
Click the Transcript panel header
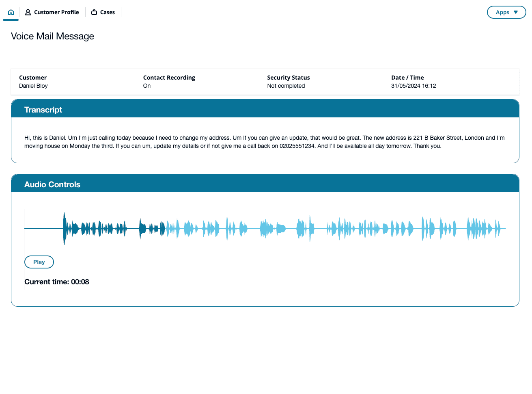[265, 109]
